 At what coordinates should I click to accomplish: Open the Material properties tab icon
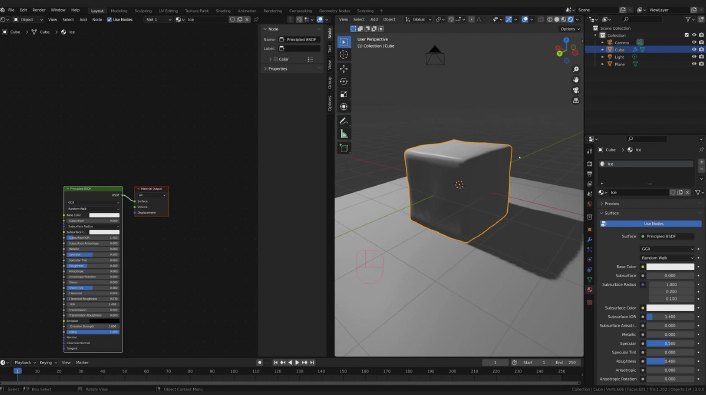coord(590,290)
